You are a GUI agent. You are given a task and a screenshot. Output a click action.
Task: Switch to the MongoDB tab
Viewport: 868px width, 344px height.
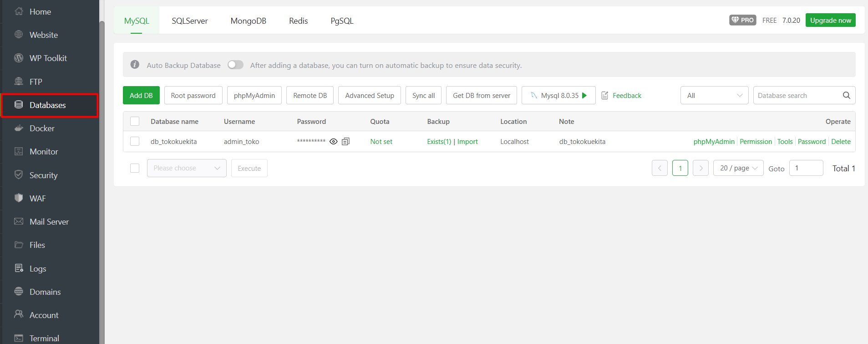coord(248,21)
